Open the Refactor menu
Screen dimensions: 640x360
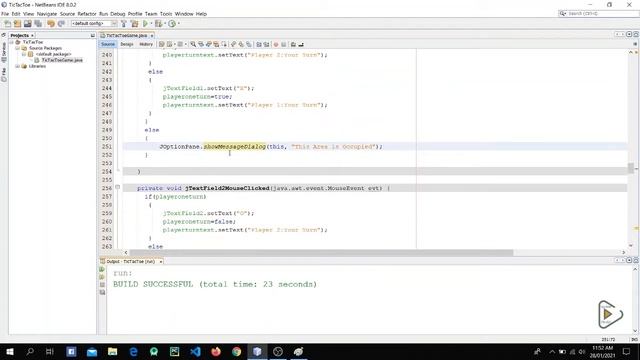(x=87, y=14)
